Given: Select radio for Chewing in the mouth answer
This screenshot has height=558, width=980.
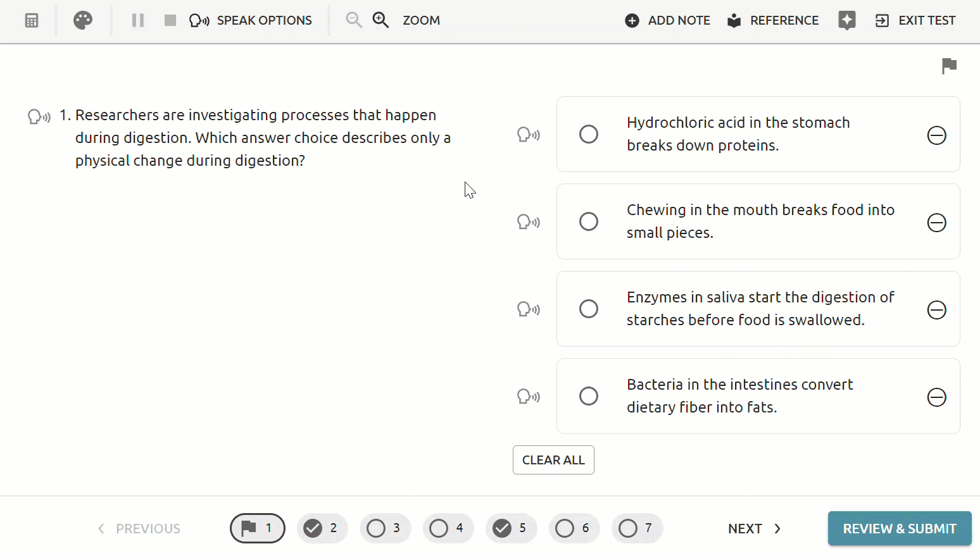Looking at the screenshot, I should 589,221.
